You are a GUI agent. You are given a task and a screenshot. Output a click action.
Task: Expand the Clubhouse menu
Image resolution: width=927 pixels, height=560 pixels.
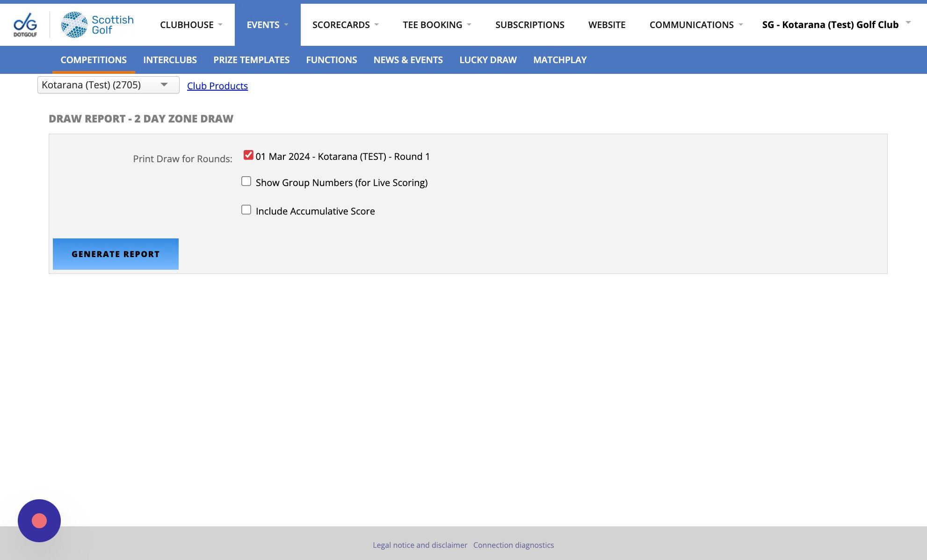tap(191, 25)
